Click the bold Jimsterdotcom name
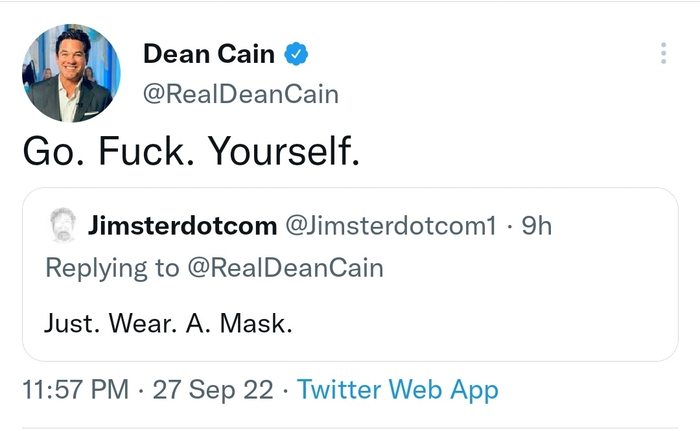The width and height of the screenshot is (700, 431). tap(182, 226)
